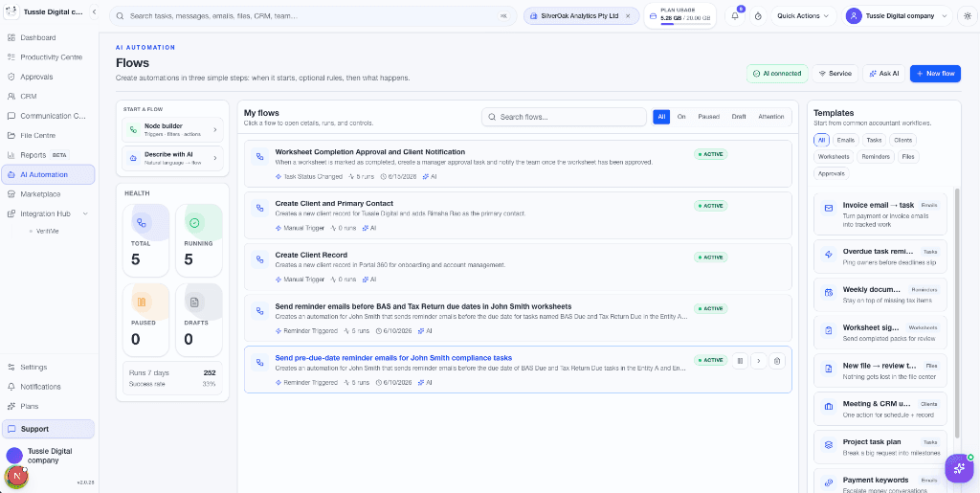Click the Service button

point(835,73)
